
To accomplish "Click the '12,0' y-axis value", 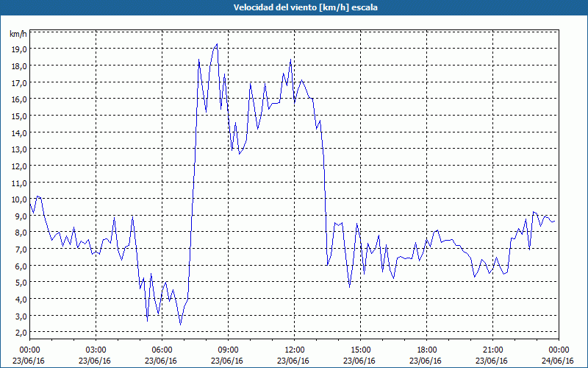I will [x=18, y=166].
